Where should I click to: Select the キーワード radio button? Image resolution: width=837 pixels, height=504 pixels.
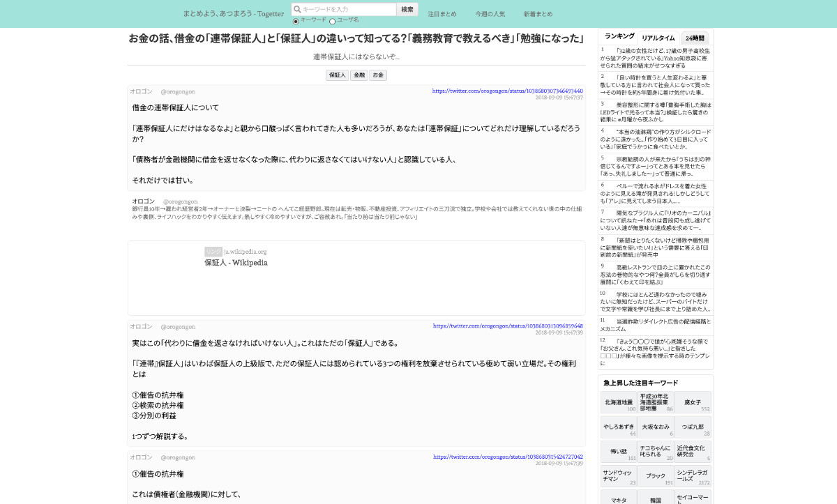(296, 21)
